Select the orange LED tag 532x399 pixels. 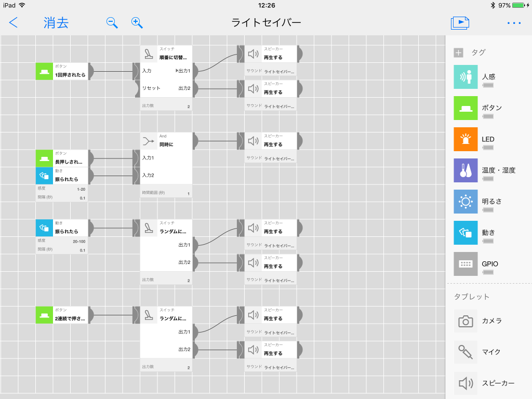(x=465, y=139)
